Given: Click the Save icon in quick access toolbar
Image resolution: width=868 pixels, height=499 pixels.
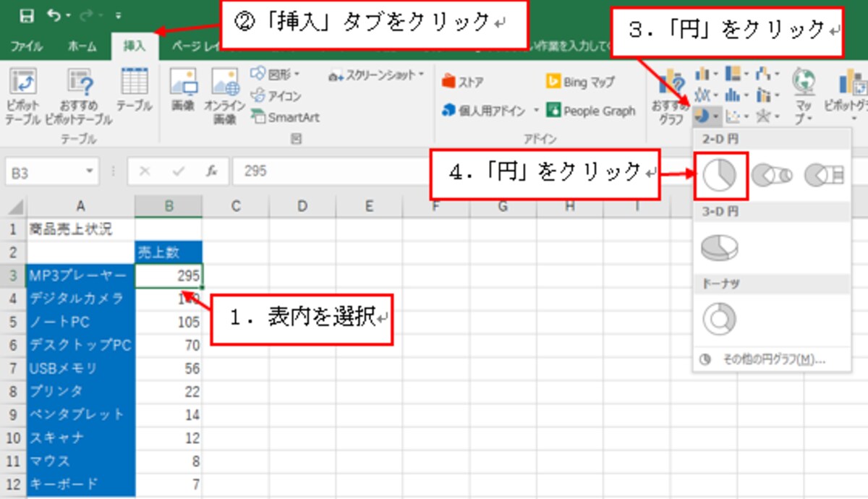Looking at the screenshot, I should (26, 15).
